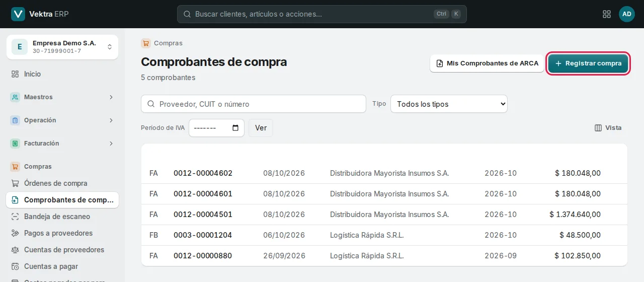Open Pagos a proveedores menu item
Screen dimensions: 644x282
62,233
